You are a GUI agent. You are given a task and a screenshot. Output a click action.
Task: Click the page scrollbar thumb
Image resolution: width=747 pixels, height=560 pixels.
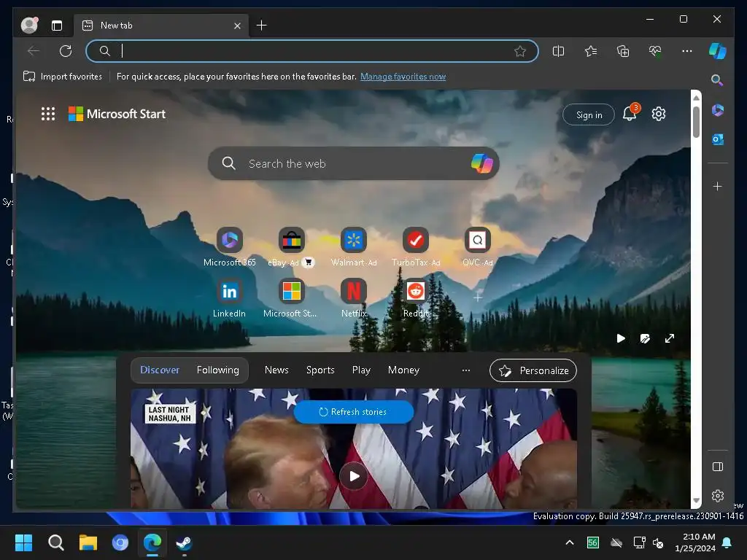[x=696, y=122]
